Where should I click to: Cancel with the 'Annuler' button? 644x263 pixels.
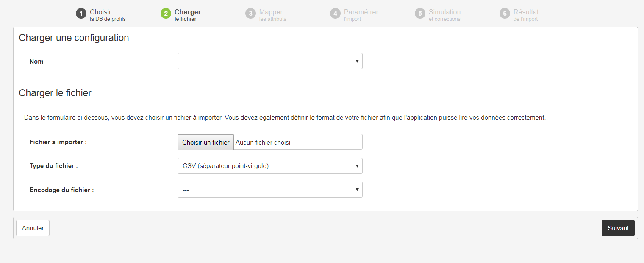33,228
